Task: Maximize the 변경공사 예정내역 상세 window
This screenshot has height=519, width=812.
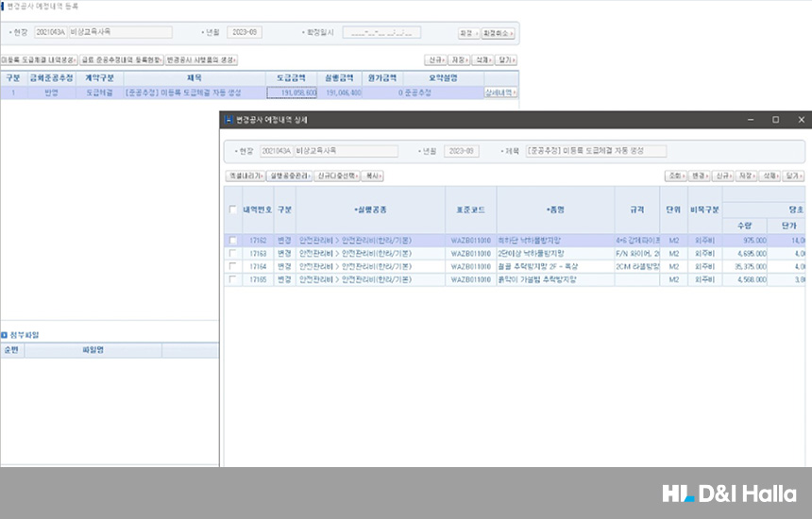Action: 775,120
